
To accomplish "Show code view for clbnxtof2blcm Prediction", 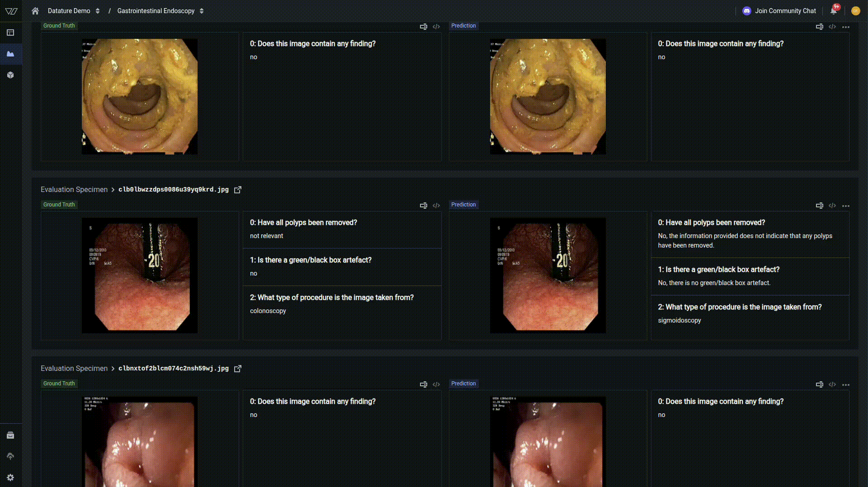I will [832, 384].
